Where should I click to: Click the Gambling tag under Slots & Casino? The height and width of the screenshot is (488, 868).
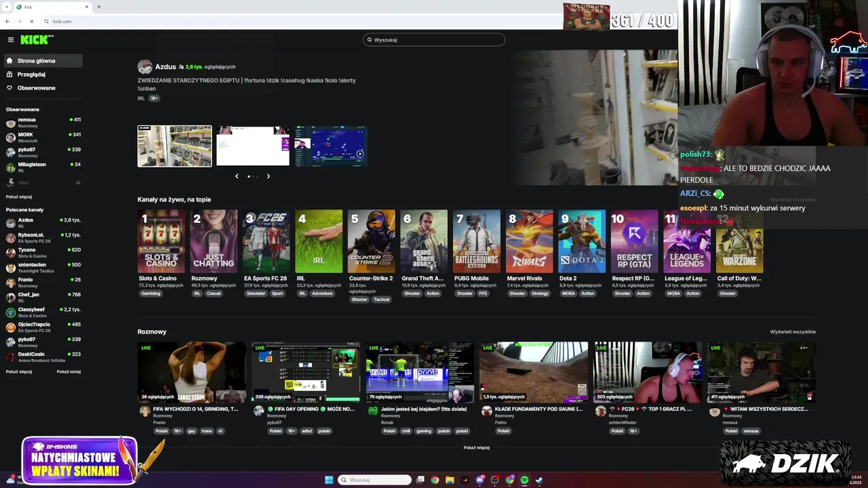[x=151, y=293]
